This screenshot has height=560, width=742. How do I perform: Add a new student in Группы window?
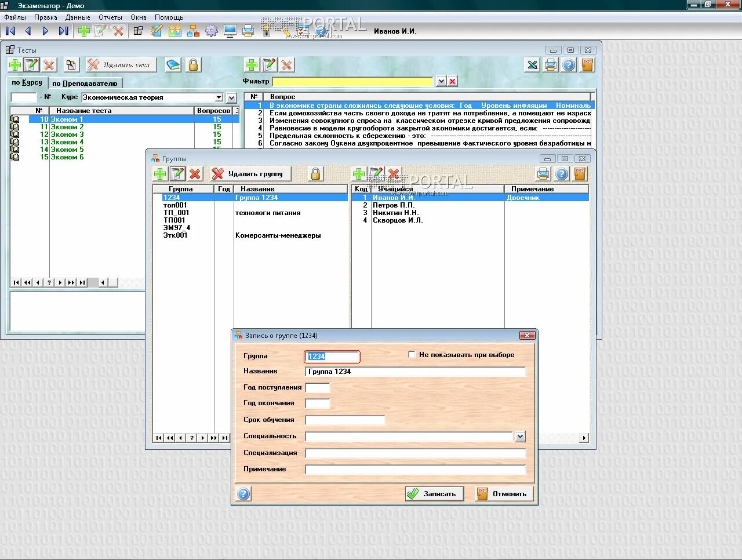[x=359, y=173]
